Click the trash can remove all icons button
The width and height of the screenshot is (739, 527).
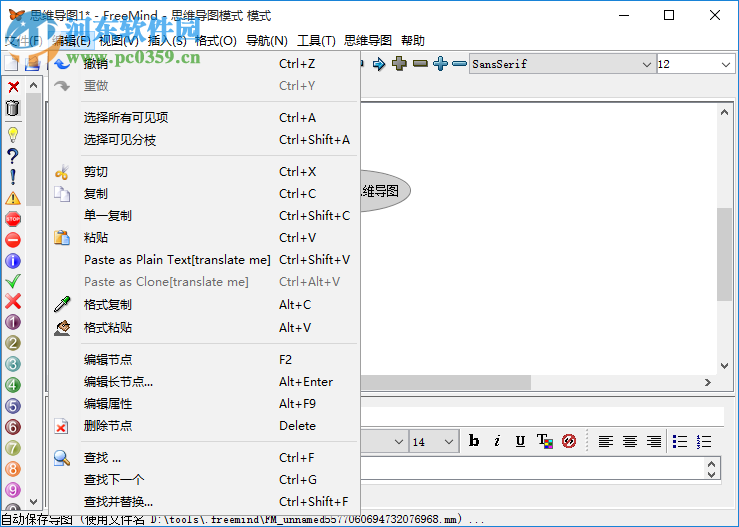click(x=13, y=108)
